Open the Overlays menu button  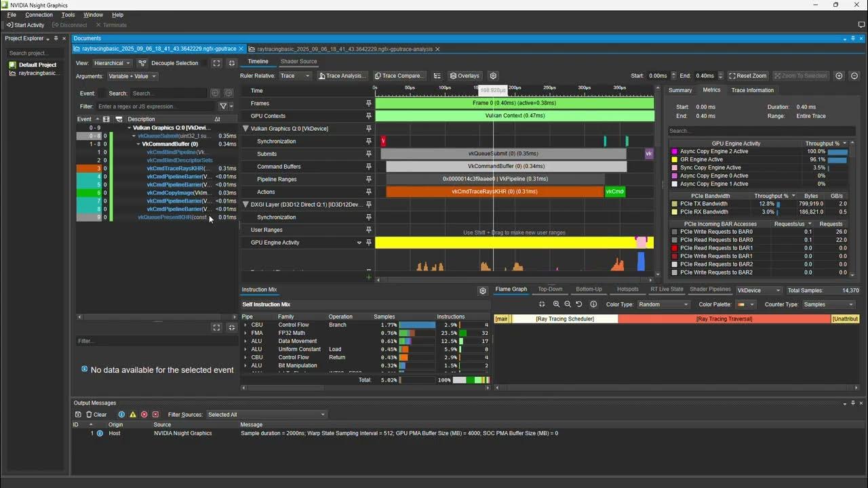click(465, 76)
